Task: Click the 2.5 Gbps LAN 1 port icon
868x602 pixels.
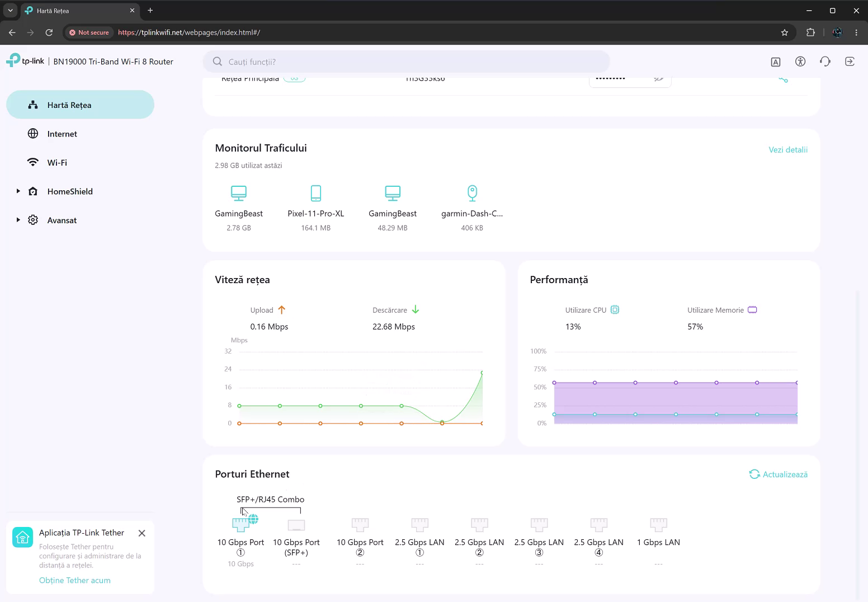Action: point(419,524)
